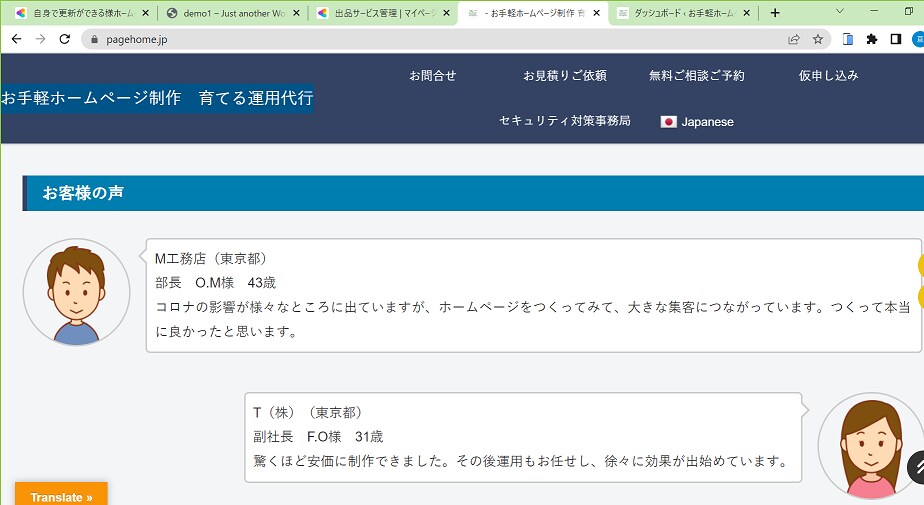Minimize the browser window
Viewport: 924px width, 505px height.
874,11
